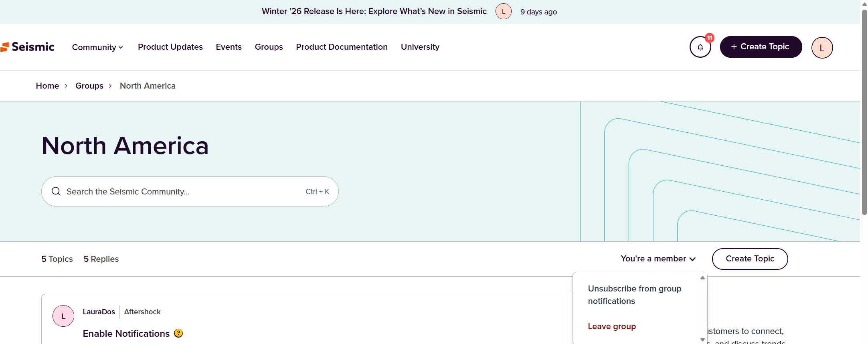Click the dark Create Topic button in header
The width and height of the screenshot is (868, 344).
(761, 47)
